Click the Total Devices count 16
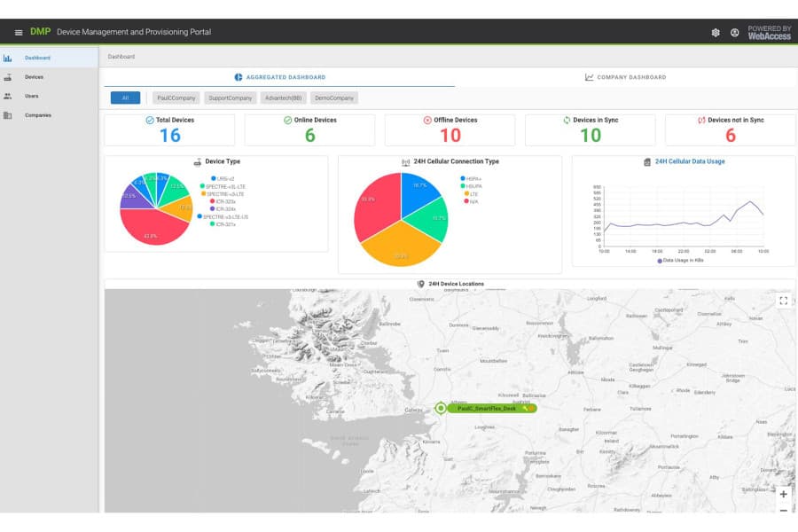Screen dimensions: 798x532 (170, 136)
